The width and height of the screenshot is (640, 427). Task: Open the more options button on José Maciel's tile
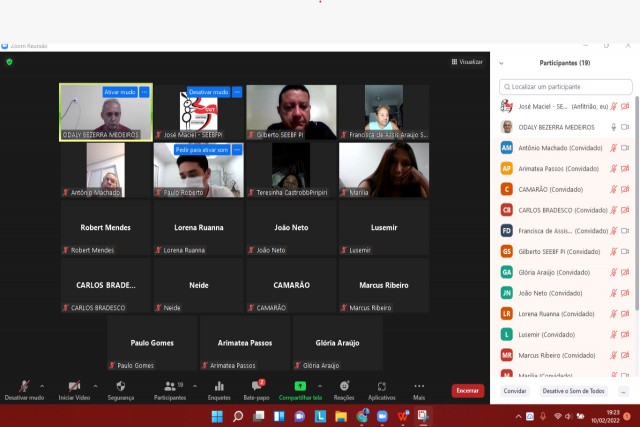tap(237, 92)
